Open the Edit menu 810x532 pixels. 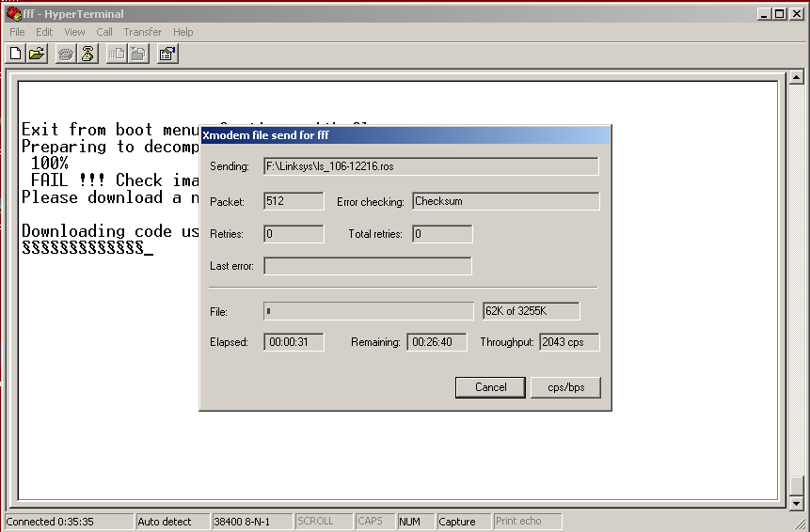point(44,32)
